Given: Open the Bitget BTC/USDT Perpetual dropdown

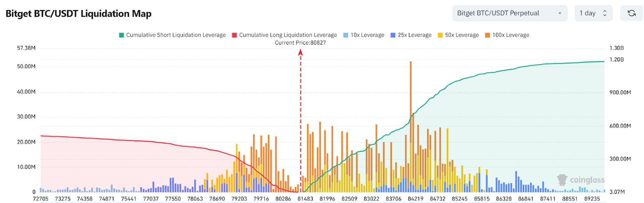Looking at the screenshot, I should [510, 13].
